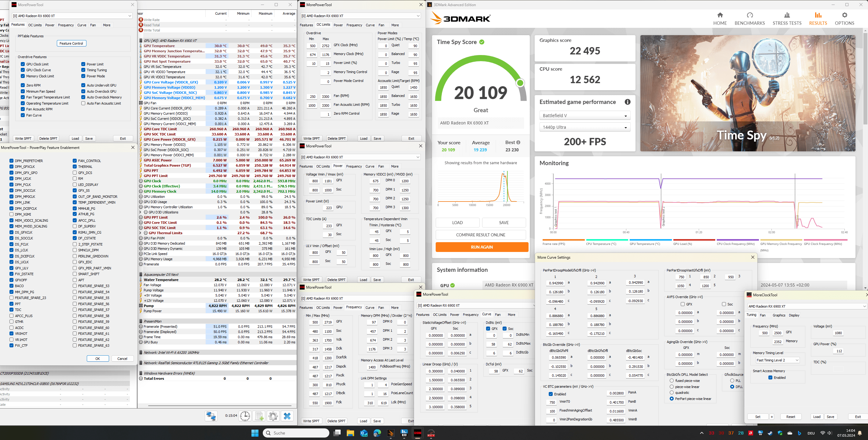The width and height of the screenshot is (868, 440).
Task: Click the HWiNFO remote network computers icon
Action: pyautogui.click(x=211, y=416)
